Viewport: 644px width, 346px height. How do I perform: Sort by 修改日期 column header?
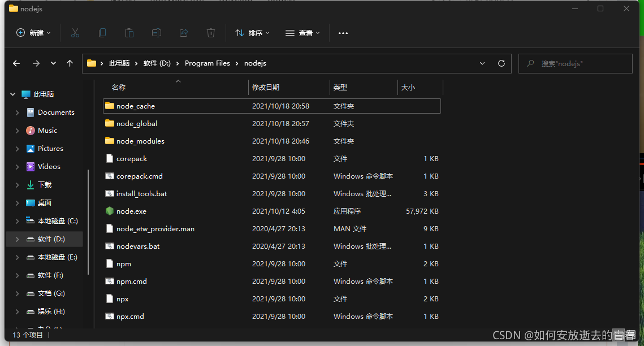[266, 88]
